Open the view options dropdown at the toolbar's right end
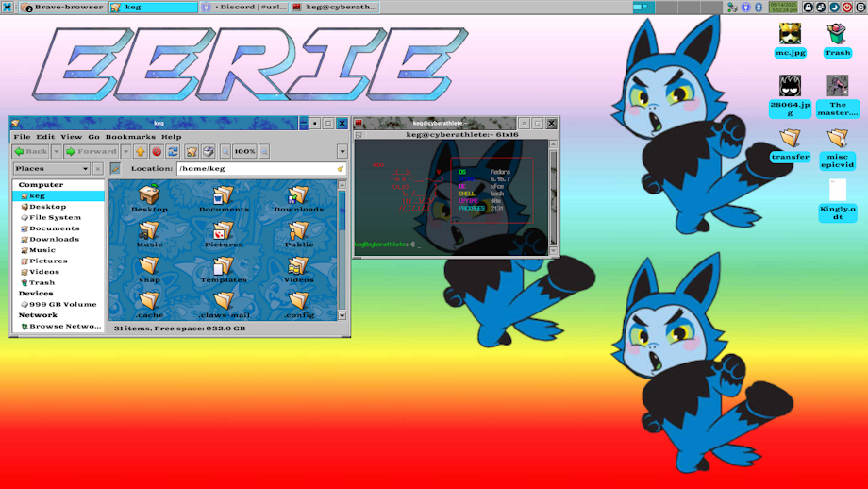Image resolution: width=868 pixels, height=489 pixels. [x=342, y=151]
